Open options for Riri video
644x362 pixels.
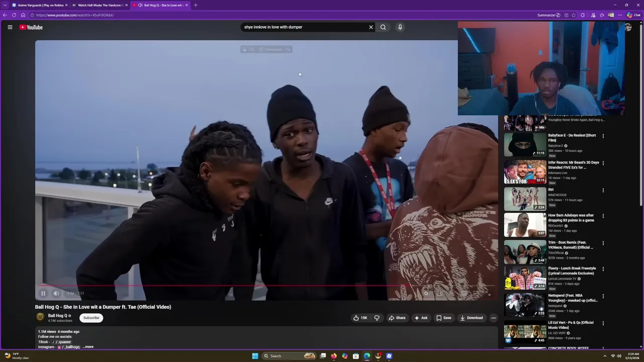click(603, 190)
